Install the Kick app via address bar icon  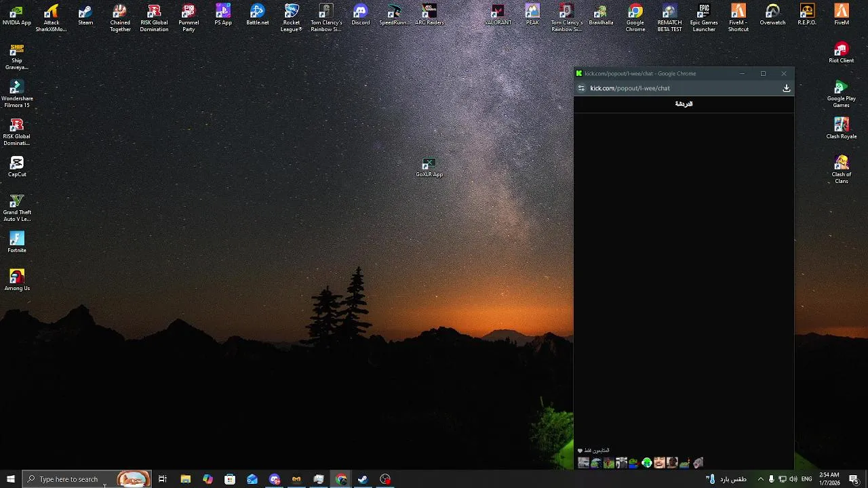click(787, 88)
